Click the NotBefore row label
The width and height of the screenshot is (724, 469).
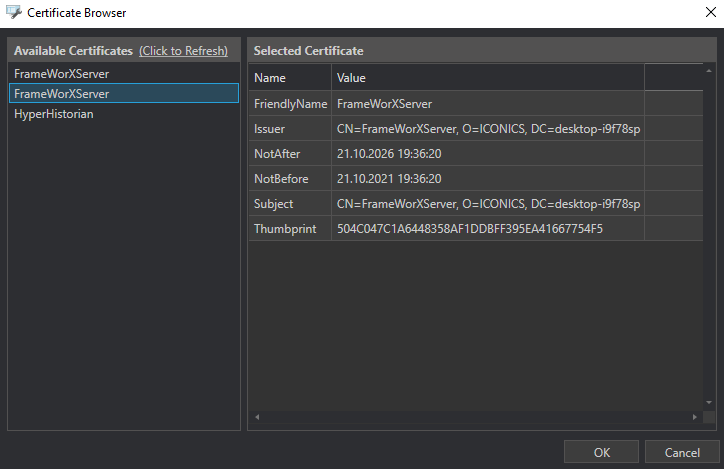[281, 179]
